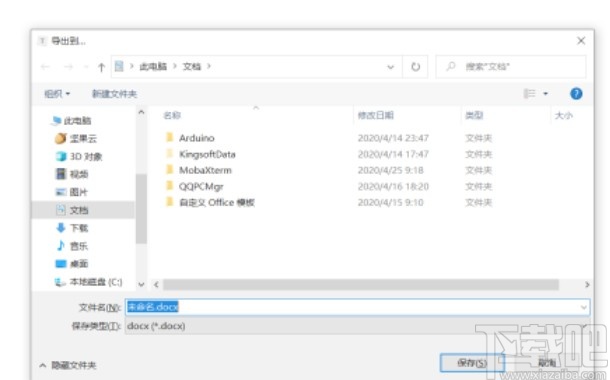Image resolution: width=610 pixels, height=380 pixels.
Task: Open 视频 folder in navigation pane
Action: click(x=79, y=174)
